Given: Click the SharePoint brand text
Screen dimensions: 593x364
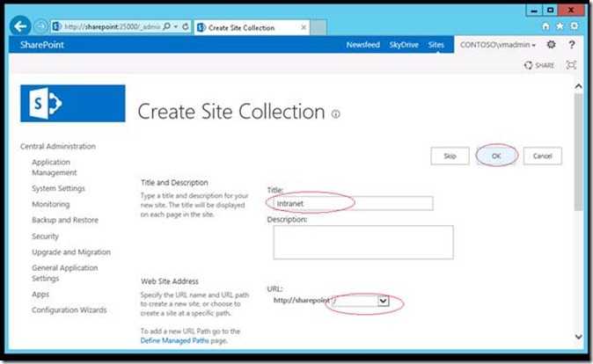Looking at the screenshot, I should click(42, 45).
